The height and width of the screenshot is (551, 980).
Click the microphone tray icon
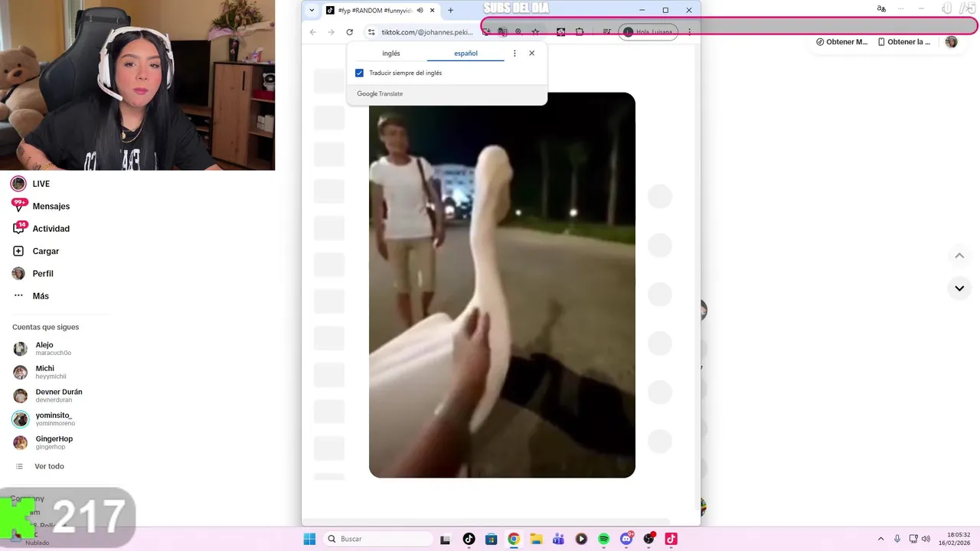(x=897, y=539)
